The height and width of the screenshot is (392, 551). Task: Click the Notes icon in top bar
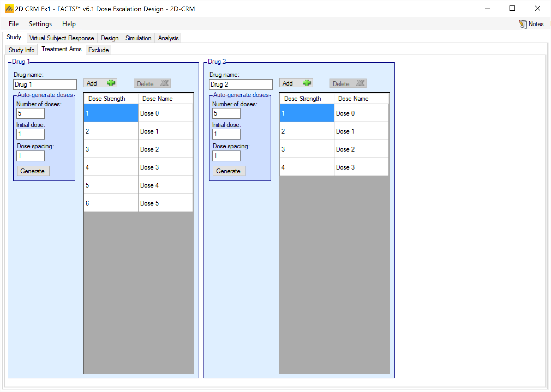(x=523, y=24)
